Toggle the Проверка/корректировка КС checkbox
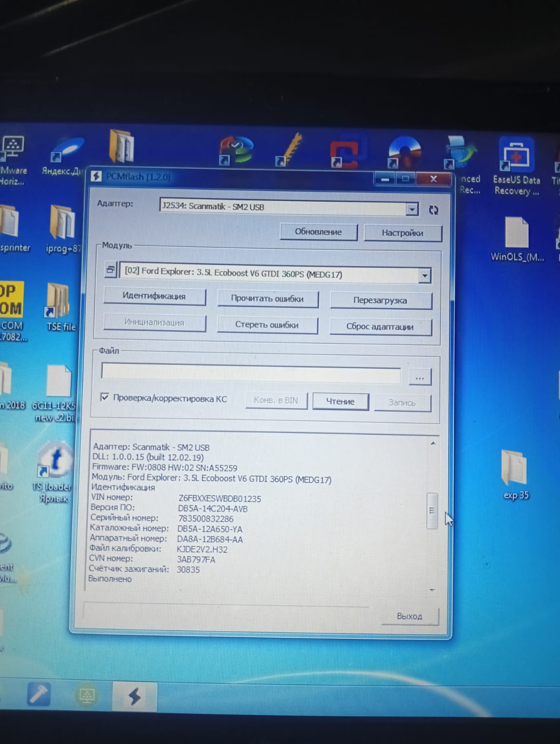560x744 pixels. tap(105, 397)
